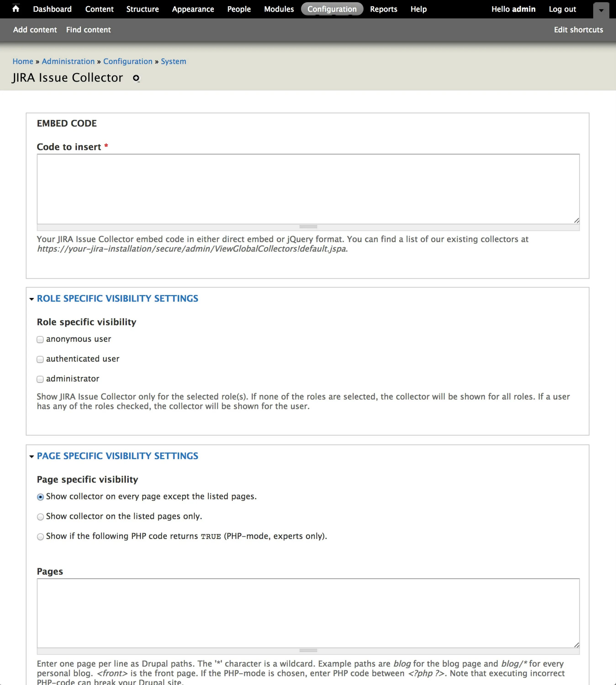Click the Code to insert resize grippie
Image resolution: width=616 pixels, height=685 pixels.
click(x=308, y=227)
